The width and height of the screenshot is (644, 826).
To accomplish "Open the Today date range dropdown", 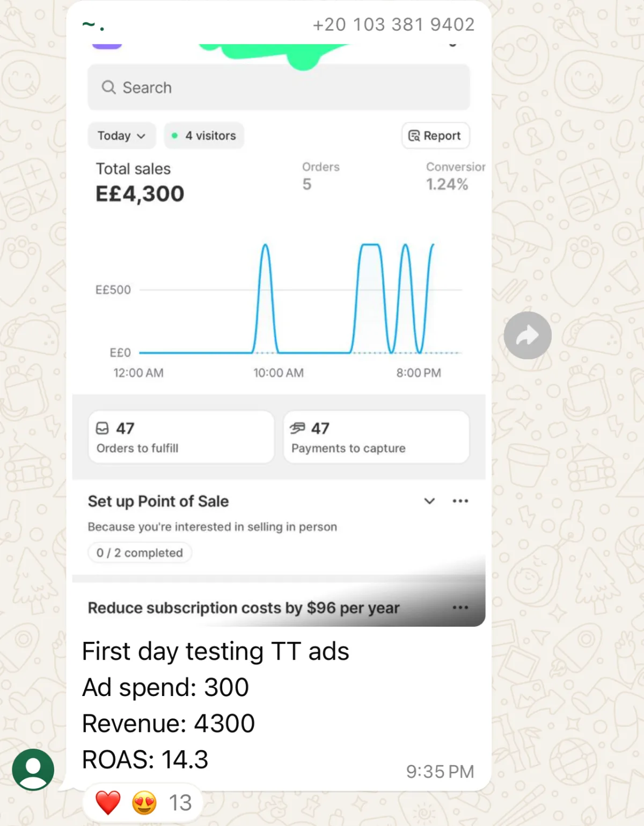I will (121, 136).
